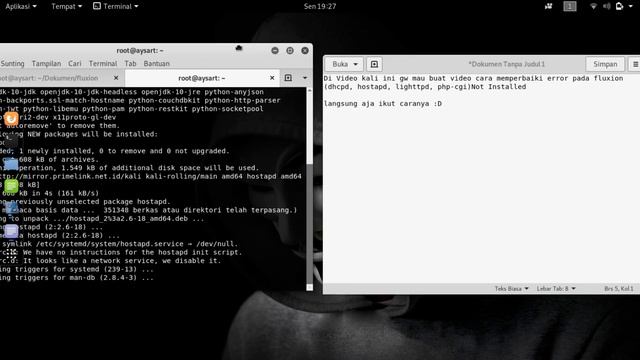
Task: Minimize the terminal window
Action: [x=275, y=51]
